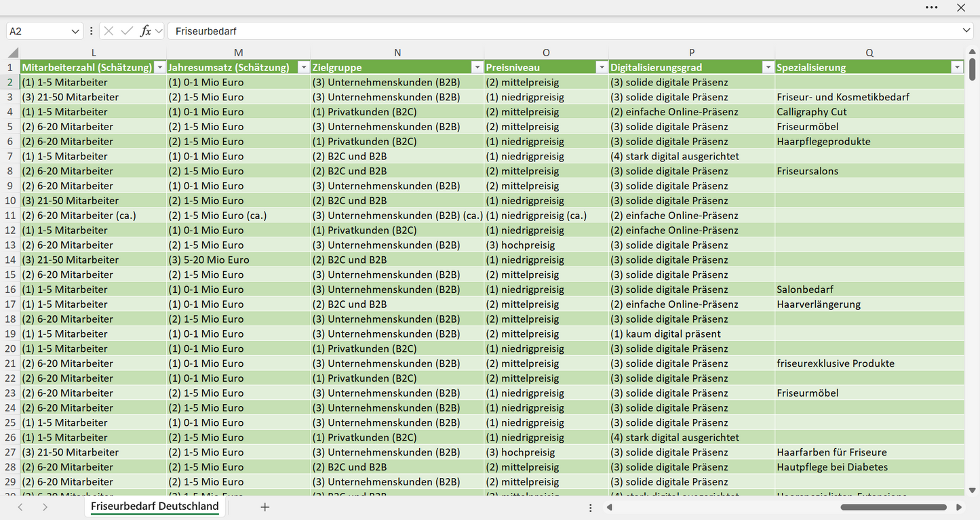
Task: Select column L header
Action: point(94,53)
